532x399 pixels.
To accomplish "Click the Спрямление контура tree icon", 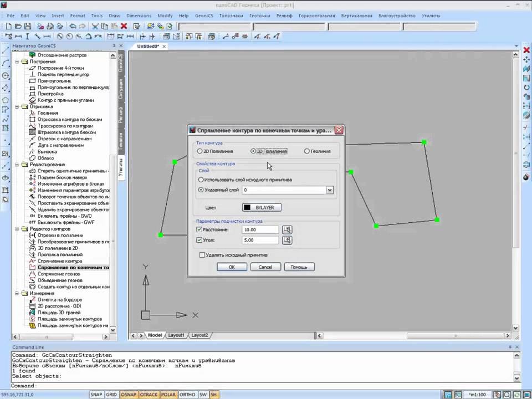I will [x=32, y=261].
